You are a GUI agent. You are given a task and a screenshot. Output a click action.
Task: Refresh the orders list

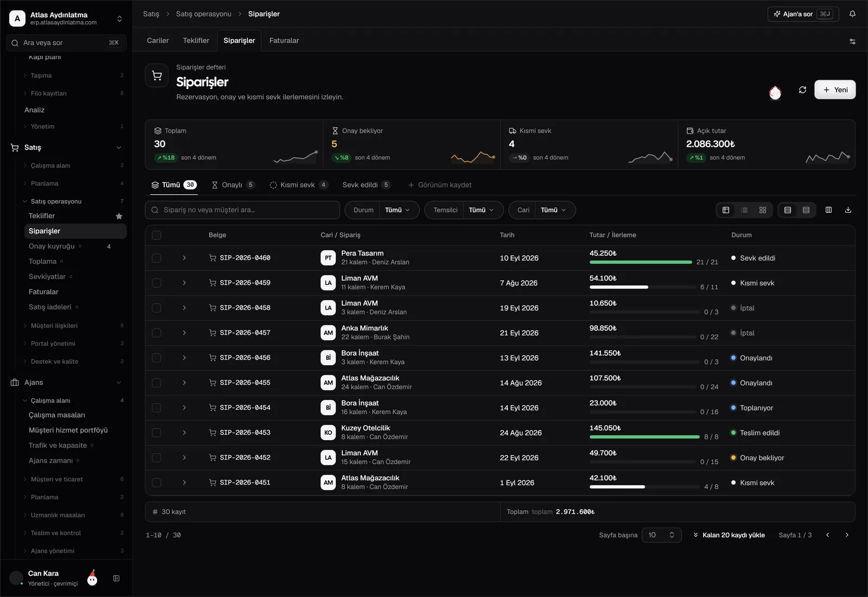pyautogui.click(x=802, y=90)
